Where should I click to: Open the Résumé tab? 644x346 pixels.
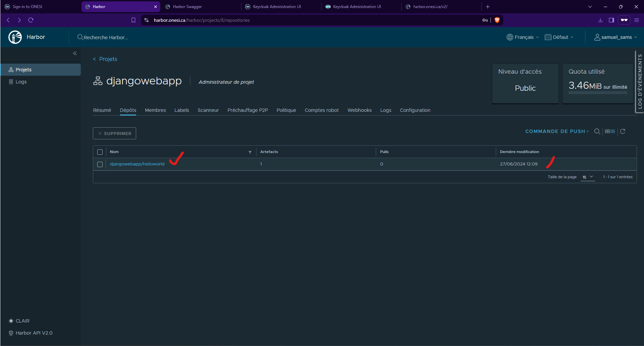pyautogui.click(x=102, y=110)
